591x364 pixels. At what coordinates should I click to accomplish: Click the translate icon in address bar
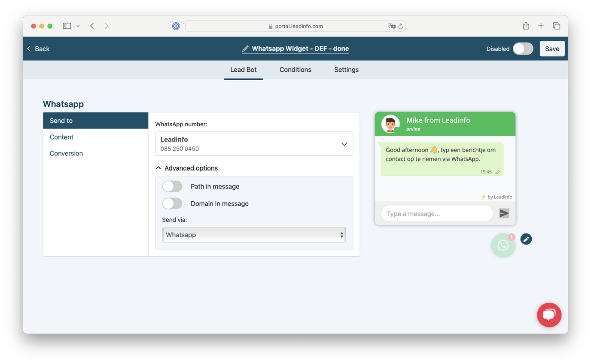click(x=391, y=26)
